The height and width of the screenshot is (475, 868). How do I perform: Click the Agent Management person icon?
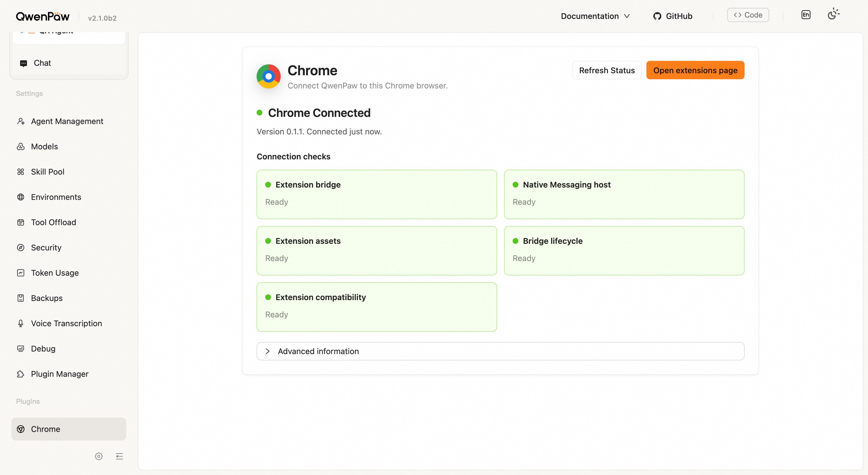pos(21,121)
